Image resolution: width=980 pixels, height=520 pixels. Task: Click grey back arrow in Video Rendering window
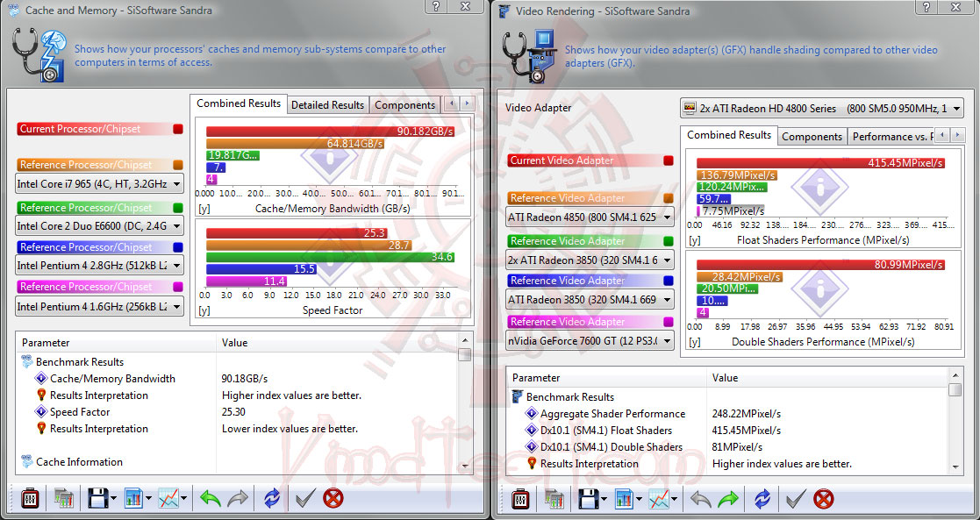(701, 499)
